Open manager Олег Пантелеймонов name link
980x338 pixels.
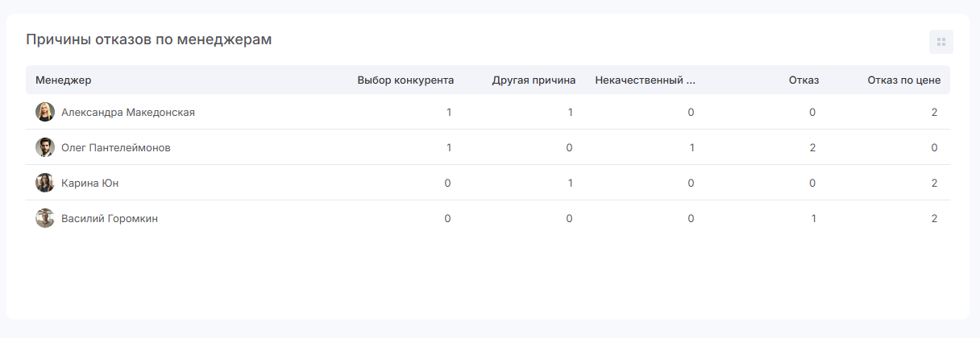pos(116,148)
